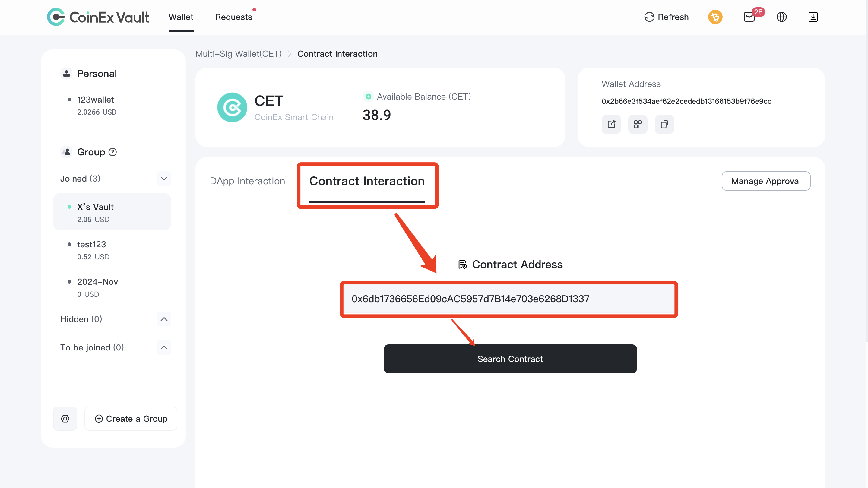
Task: Click the CoinEx Vault logo
Action: click(x=98, y=17)
